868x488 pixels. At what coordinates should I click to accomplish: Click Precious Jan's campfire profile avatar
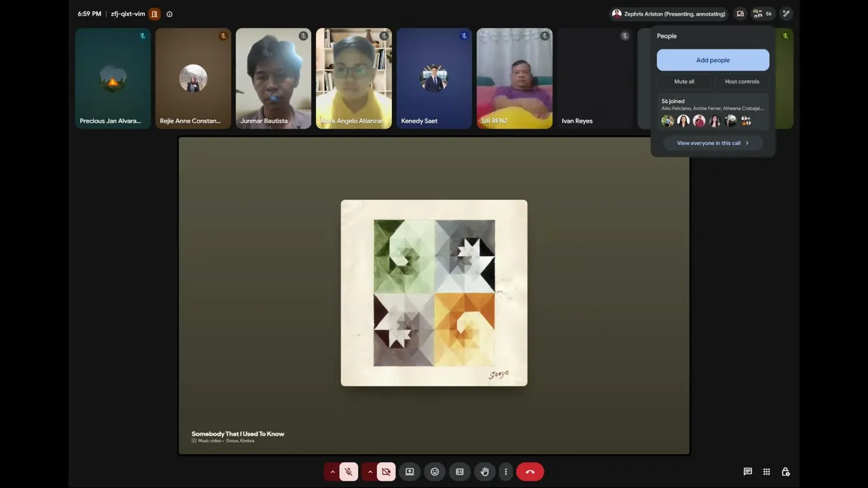click(x=113, y=79)
